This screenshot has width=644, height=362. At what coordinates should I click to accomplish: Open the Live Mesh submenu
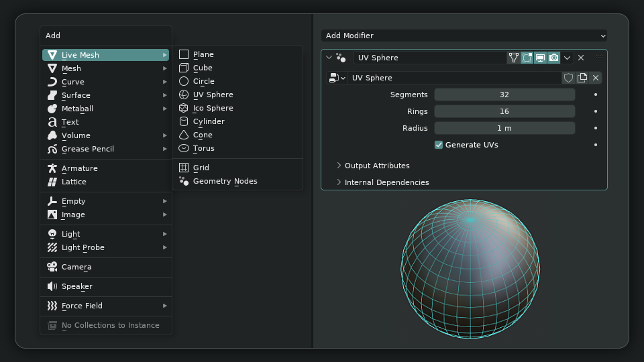coord(105,55)
